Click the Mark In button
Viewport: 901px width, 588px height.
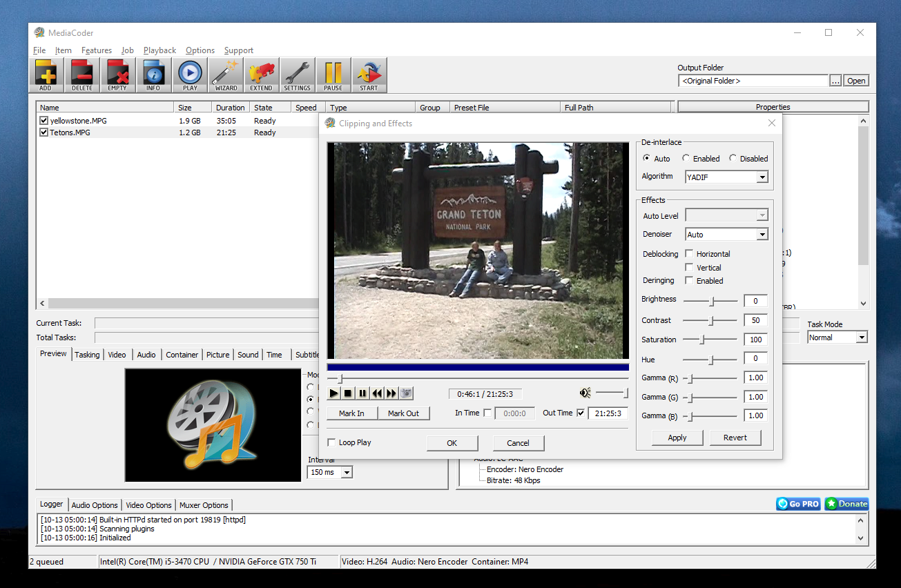click(x=351, y=413)
